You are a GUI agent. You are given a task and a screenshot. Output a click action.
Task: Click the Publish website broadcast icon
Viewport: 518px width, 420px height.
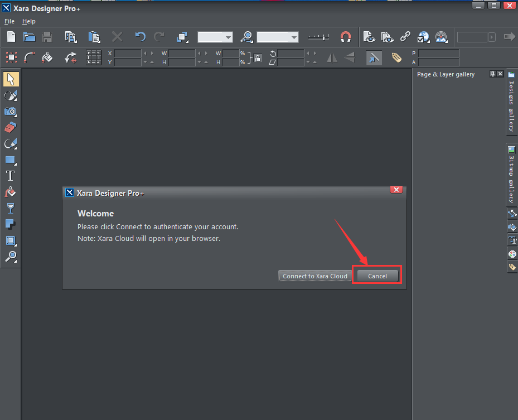click(442, 37)
